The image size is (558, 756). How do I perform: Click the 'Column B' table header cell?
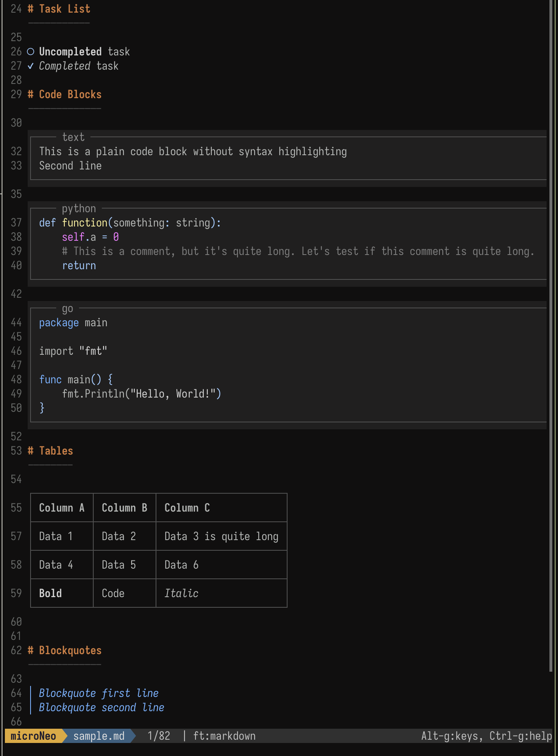125,508
